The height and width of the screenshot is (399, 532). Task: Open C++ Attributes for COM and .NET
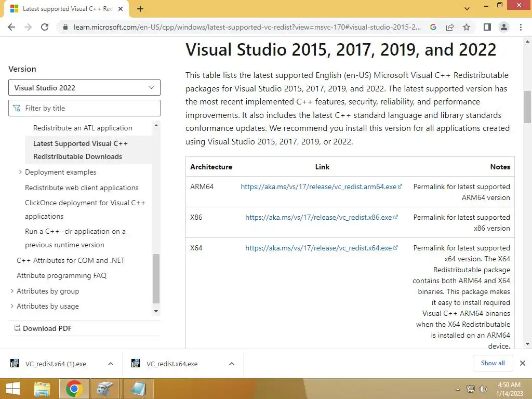pos(71,260)
